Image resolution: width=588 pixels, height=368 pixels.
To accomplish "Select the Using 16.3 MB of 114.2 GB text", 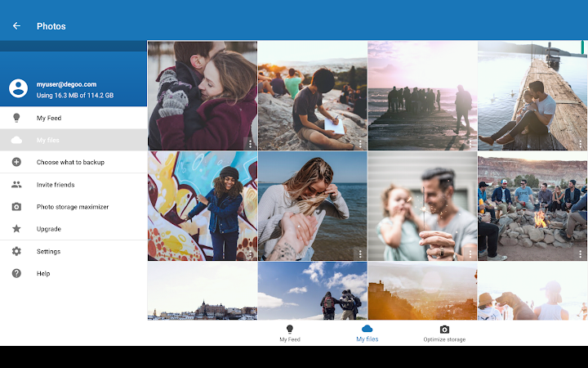I will 75,96.
